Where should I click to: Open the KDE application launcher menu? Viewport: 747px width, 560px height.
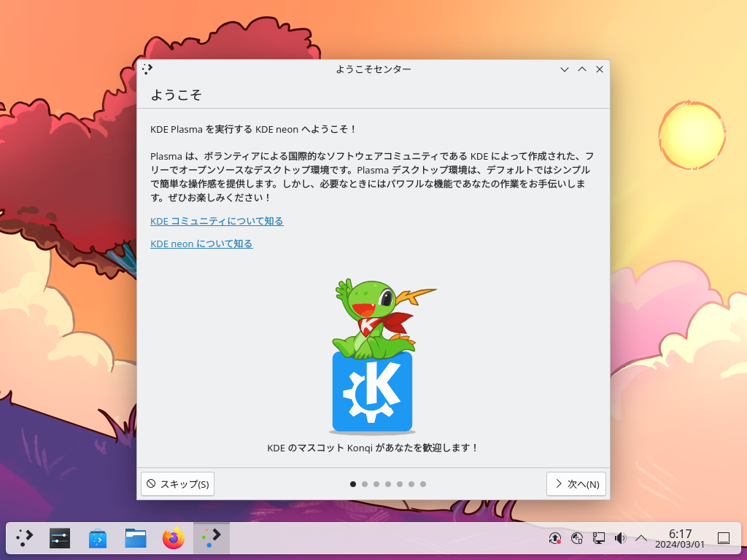coord(24,538)
